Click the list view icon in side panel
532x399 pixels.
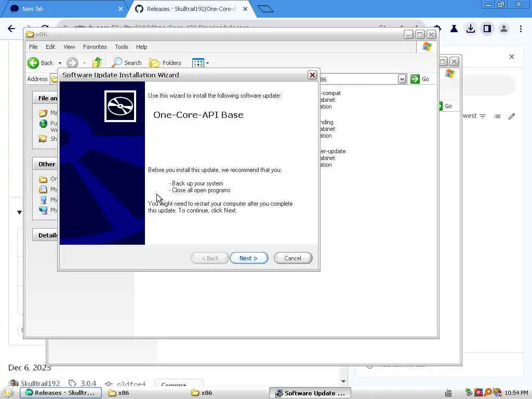[497, 116]
